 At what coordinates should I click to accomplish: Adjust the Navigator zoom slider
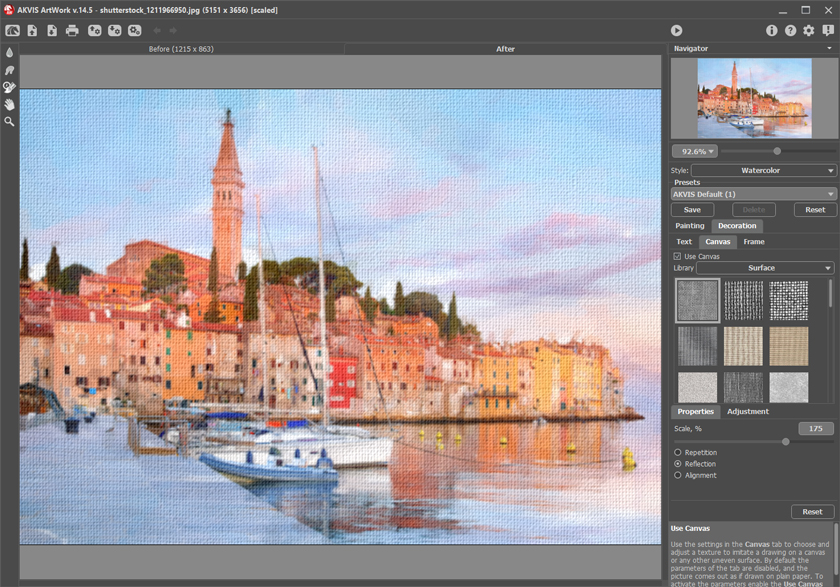pyautogui.click(x=777, y=152)
